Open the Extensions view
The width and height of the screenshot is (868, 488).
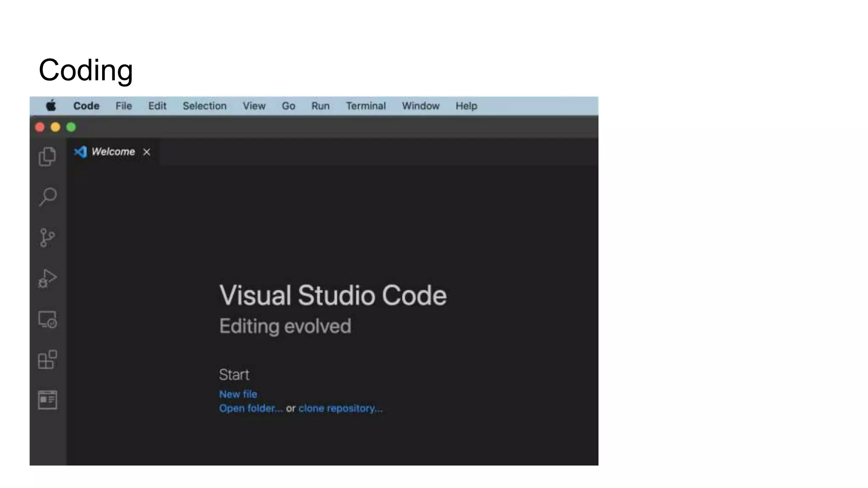(47, 360)
